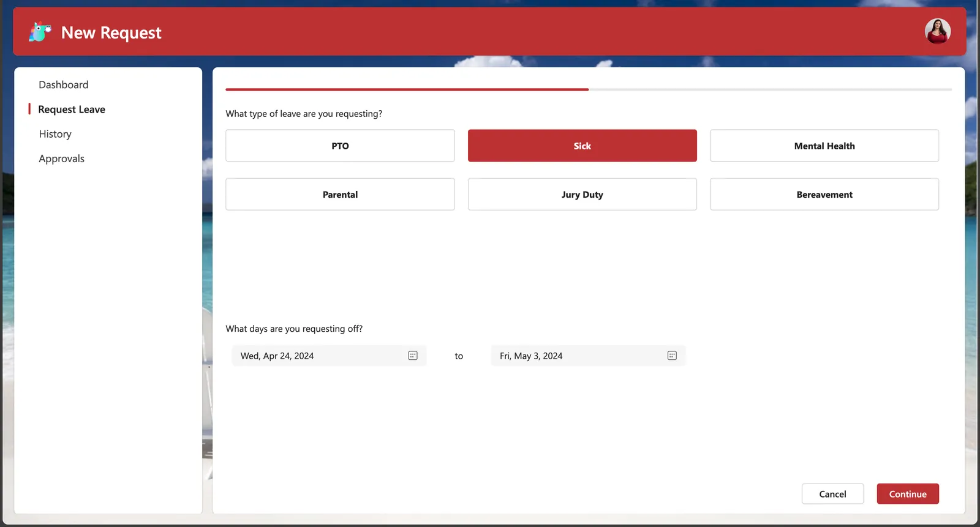Go to Dashboard in the sidebar
The height and width of the screenshot is (527, 980).
[x=64, y=84]
